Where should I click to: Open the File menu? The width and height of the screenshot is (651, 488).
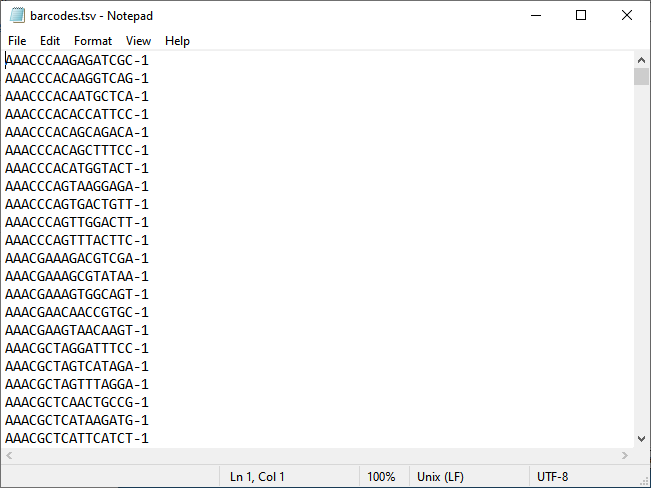(17, 41)
